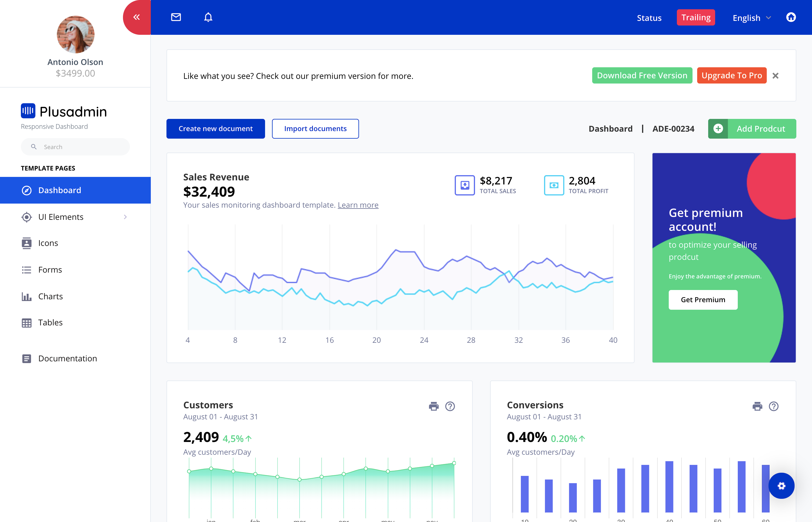
Task: Click the plus icon on Add Prodcut
Action: 718,128
